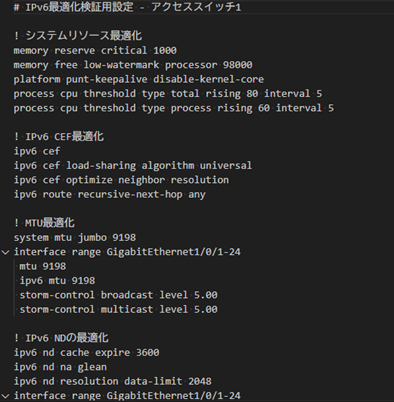Image resolution: width=394 pixels, height=402 pixels.
Task: Click the 'システムリソース最適化' comment line
Action: pyautogui.click(x=78, y=36)
